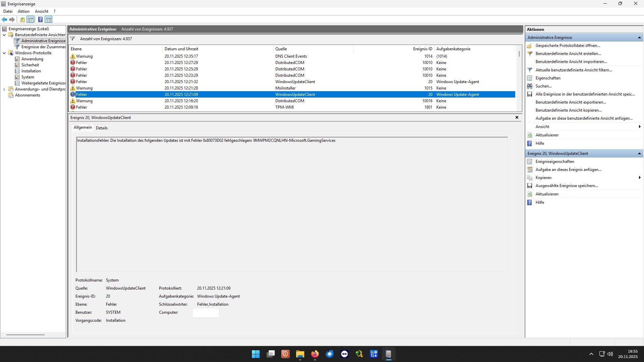Click the filter funnel icon above event list
644x362 pixels.
pyautogui.click(x=72, y=39)
